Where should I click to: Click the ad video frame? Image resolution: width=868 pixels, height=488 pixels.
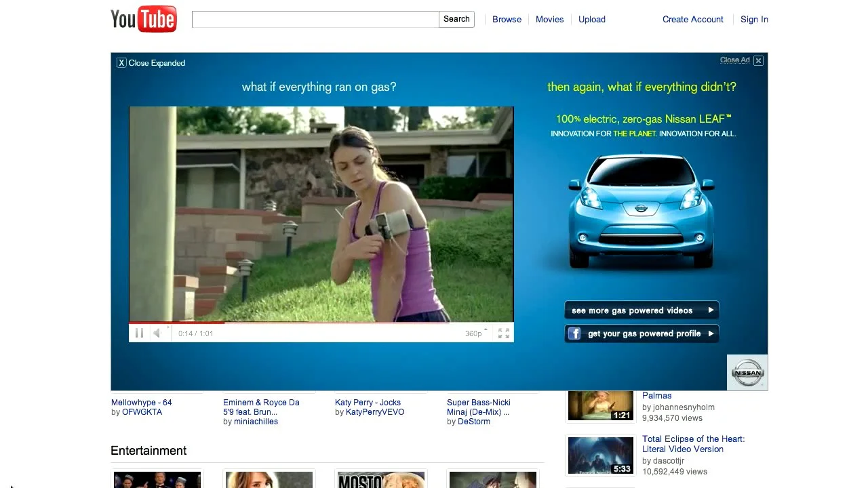click(x=321, y=214)
